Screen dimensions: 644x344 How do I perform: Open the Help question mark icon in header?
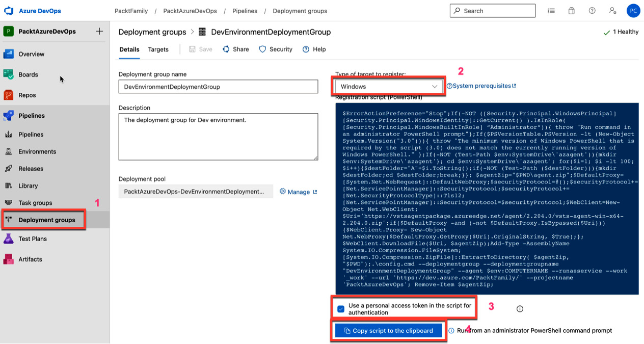tap(592, 11)
